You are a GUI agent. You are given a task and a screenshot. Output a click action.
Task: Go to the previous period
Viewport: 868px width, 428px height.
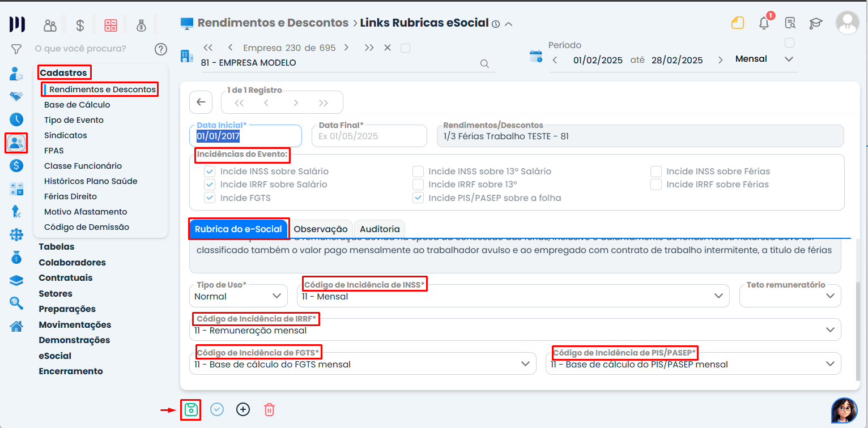(x=555, y=60)
